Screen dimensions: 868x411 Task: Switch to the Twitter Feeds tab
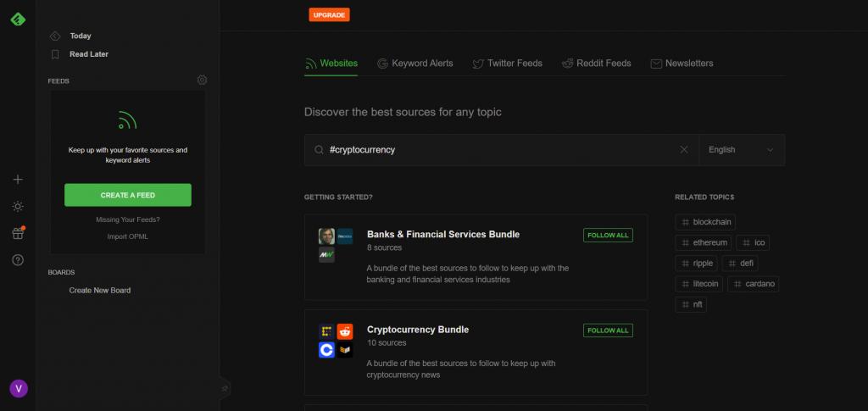[x=508, y=64]
